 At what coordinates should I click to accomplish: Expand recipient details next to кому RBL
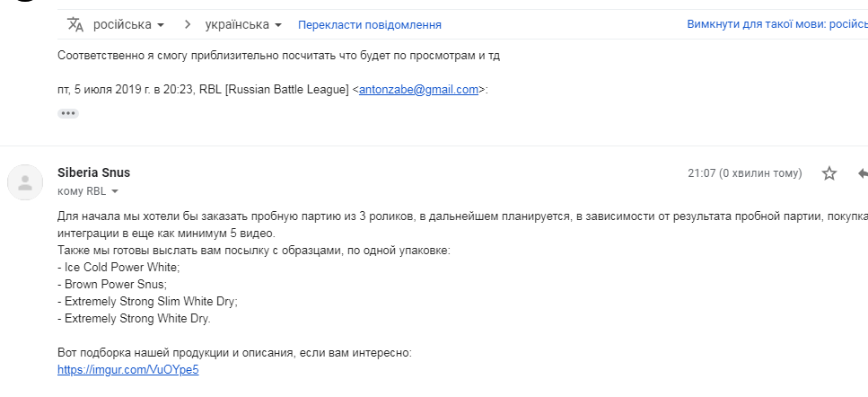115,191
